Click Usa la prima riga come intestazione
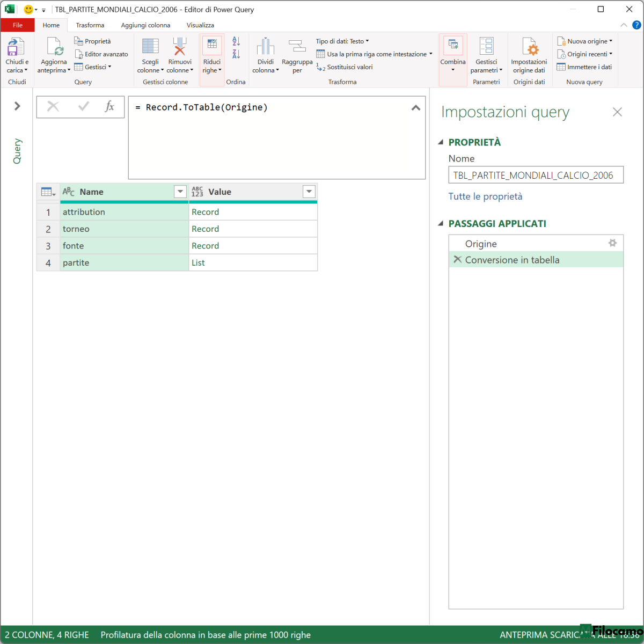 371,54
